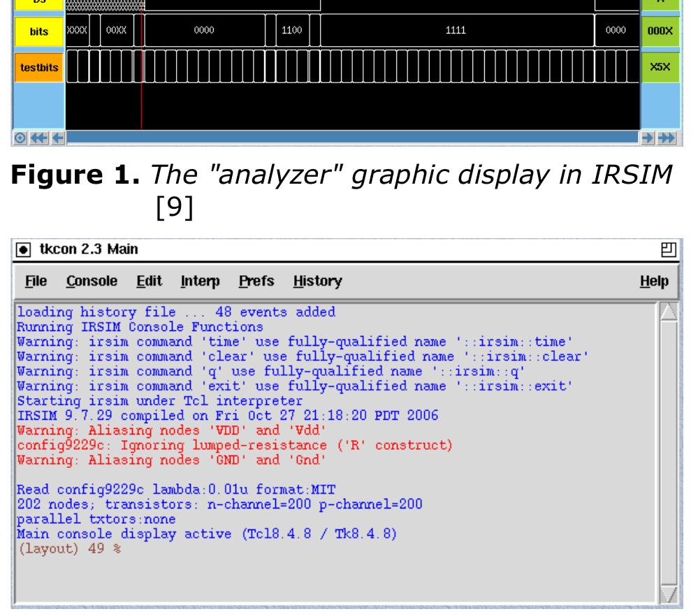The height and width of the screenshot is (616, 698).
Task: Click the 'IRSIM 9.7.29 compiled on' line
Action: click(x=228, y=416)
